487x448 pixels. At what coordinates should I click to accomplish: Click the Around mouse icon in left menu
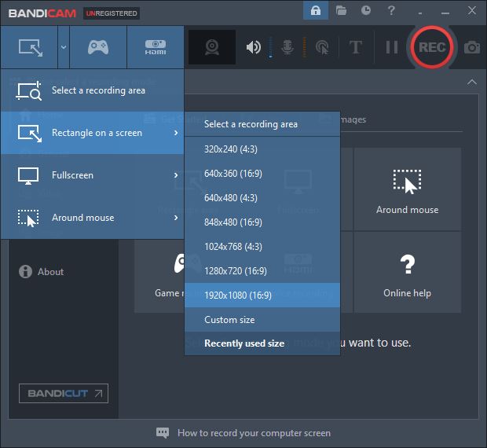[28, 218]
